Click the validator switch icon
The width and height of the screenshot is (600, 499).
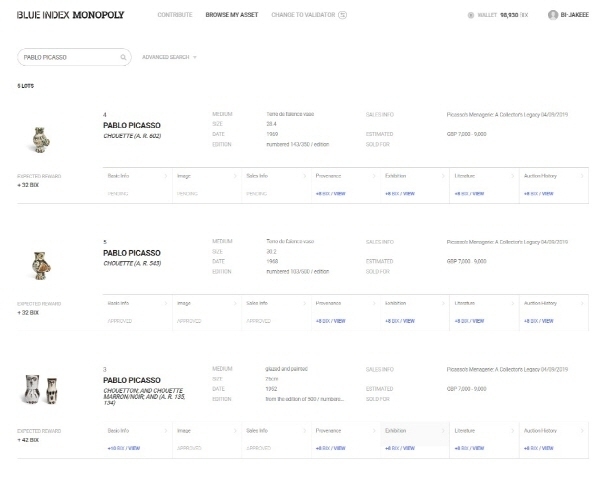(x=342, y=15)
